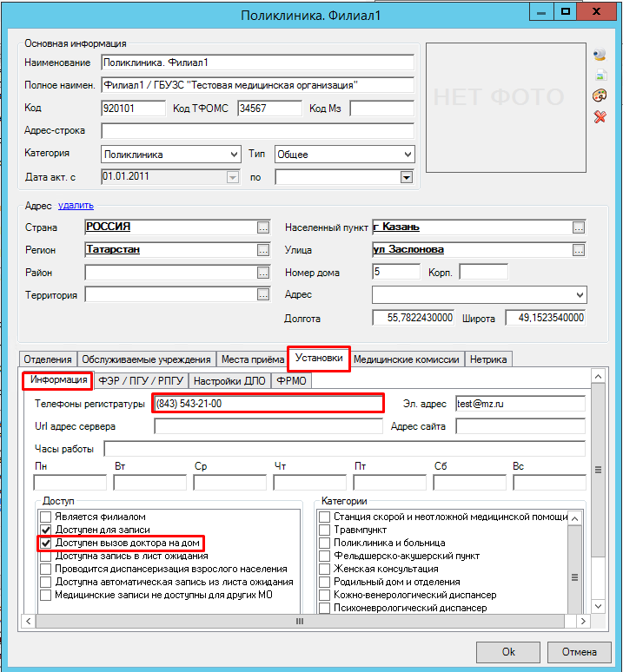Switch to the Отделения tab

click(x=48, y=359)
